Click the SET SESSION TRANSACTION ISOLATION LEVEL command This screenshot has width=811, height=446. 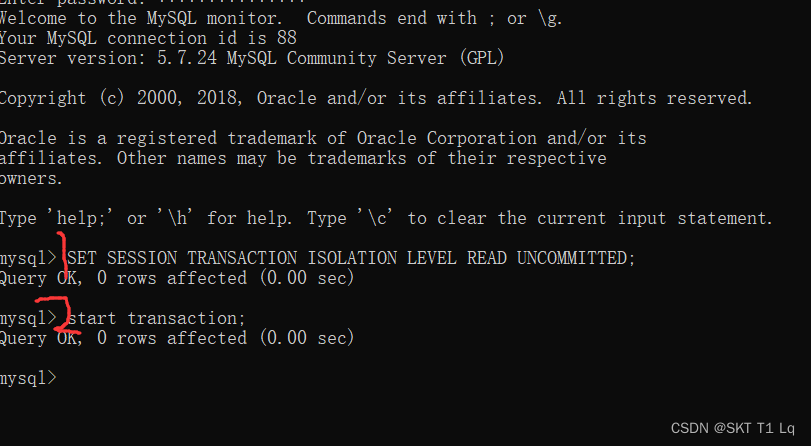pos(351,258)
